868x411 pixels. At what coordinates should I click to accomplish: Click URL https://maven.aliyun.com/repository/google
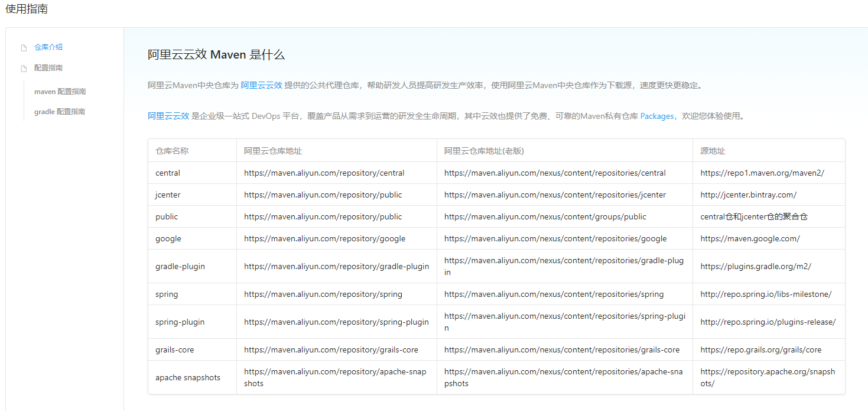(325, 239)
